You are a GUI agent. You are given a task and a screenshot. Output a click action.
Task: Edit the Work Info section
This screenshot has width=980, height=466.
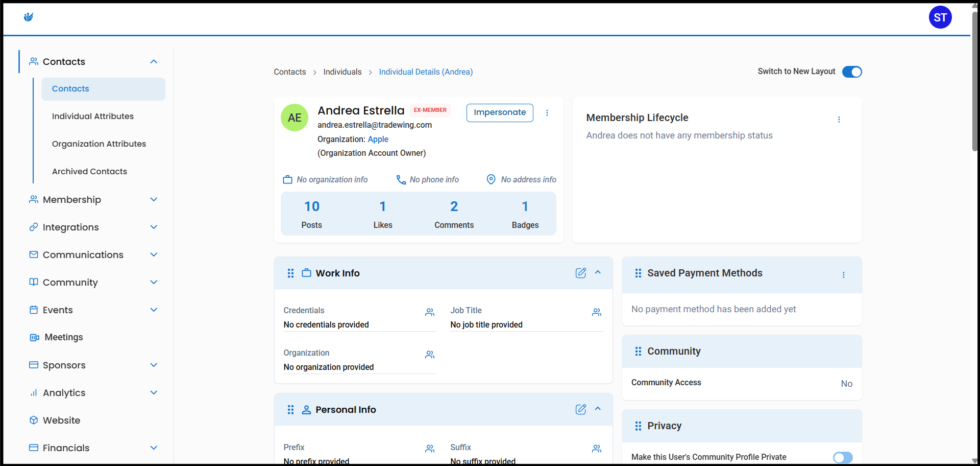click(x=581, y=273)
